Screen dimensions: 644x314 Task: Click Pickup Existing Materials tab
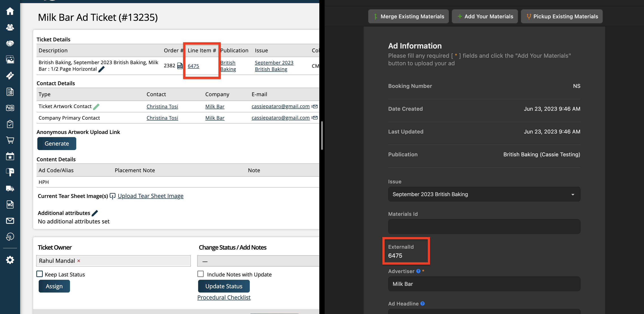(561, 17)
